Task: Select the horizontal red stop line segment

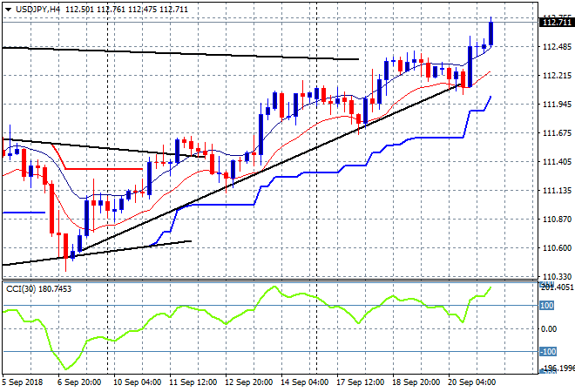Action: click(x=104, y=169)
